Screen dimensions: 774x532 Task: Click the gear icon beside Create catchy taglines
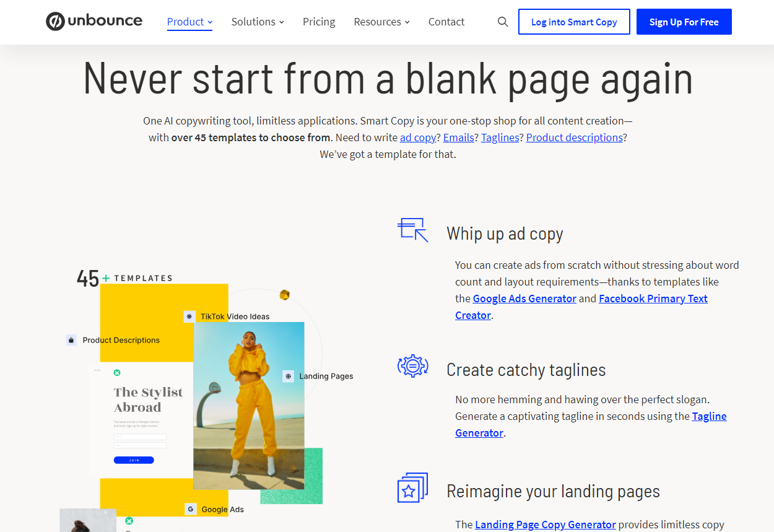413,365
